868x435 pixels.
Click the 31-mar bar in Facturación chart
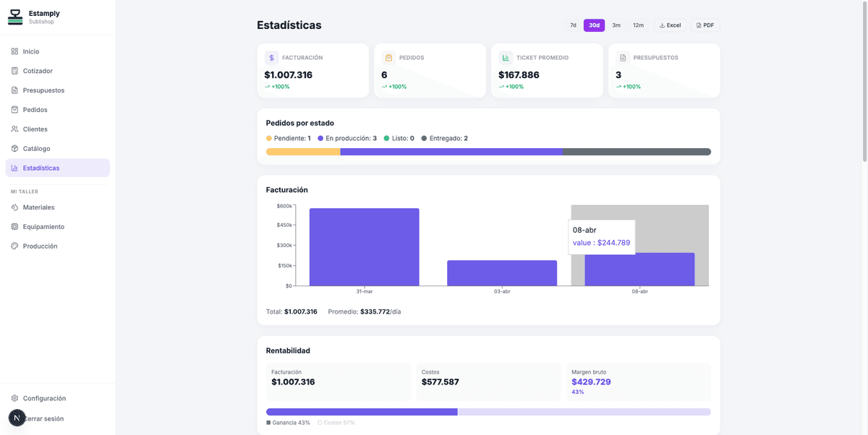(364, 247)
